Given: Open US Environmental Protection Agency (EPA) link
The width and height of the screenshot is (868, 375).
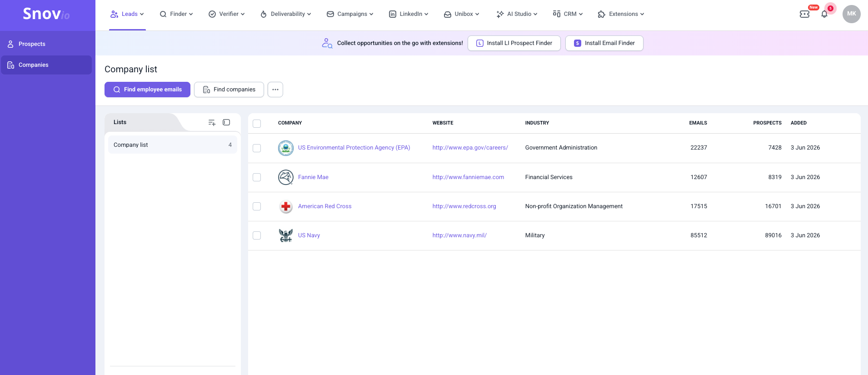Looking at the screenshot, I should click(x=354, y=148).
